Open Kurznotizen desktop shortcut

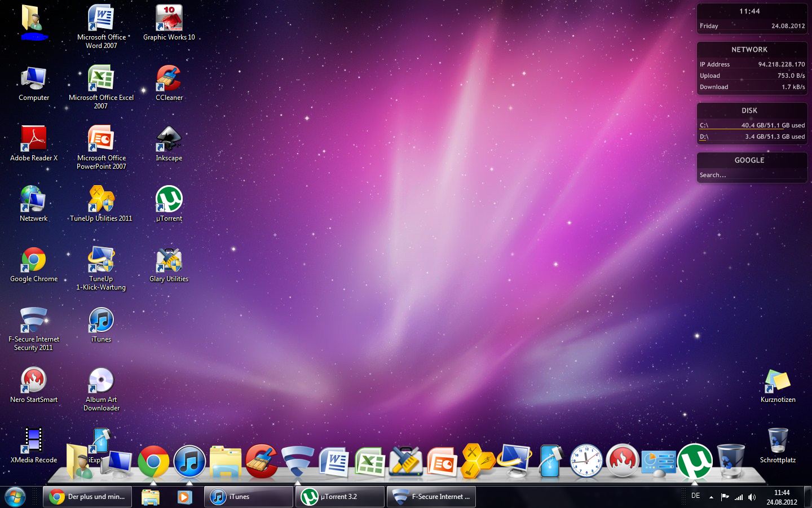778,386
